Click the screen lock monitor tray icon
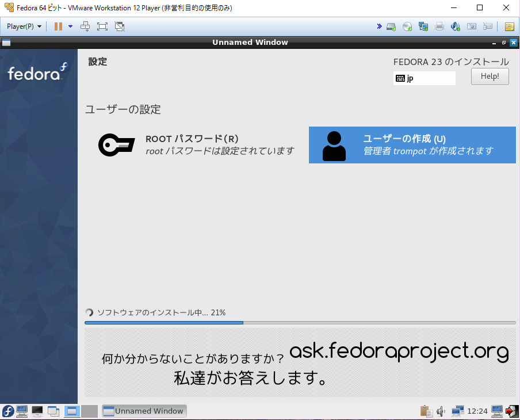The height and width of the screenshot is (420, 520). 497,411
